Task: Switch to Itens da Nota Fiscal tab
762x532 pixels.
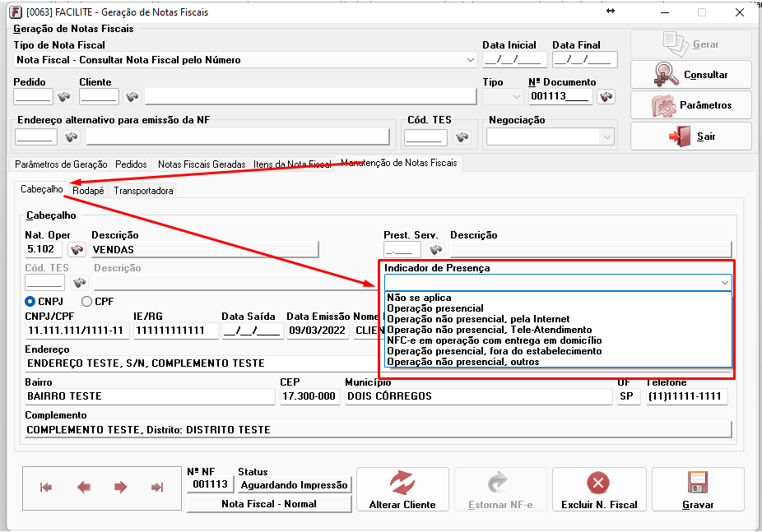Action: pyautogui.click(x=292, y=164)
